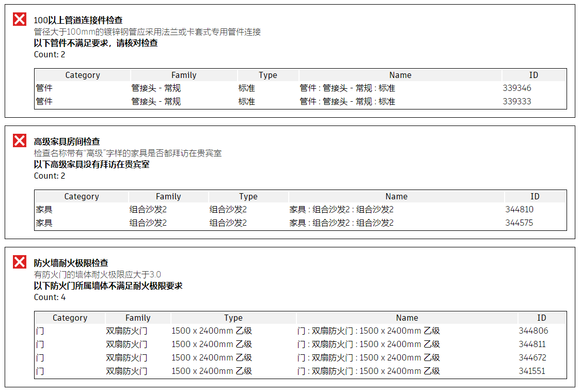
Task: Click the ID header in the fire door table
Action: pos(542,318)
